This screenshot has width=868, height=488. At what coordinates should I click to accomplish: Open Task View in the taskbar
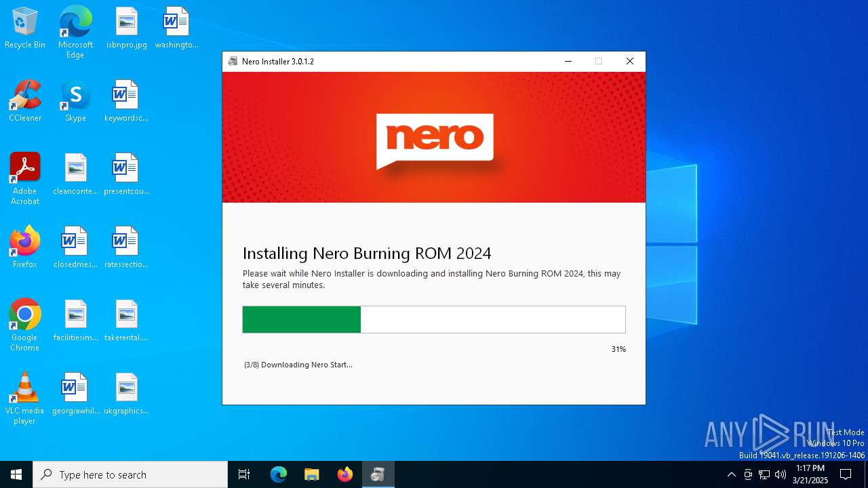[x=244, y=474]
